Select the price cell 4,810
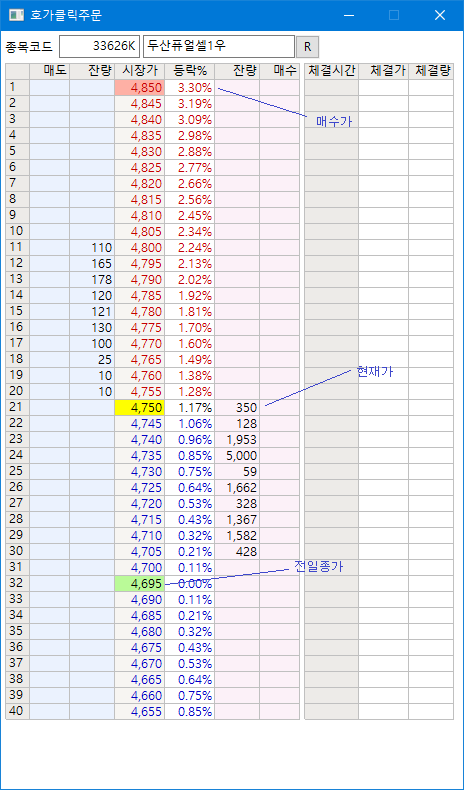 point(140,216)
